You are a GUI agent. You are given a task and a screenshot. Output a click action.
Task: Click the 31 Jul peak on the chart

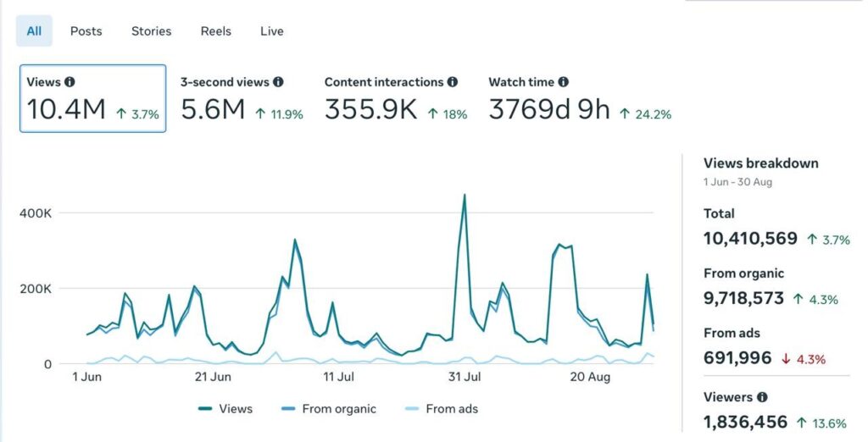click(x=465, y=195)
